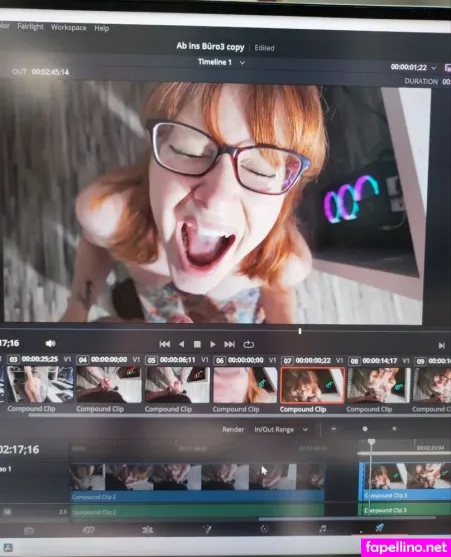The width and height of the screenshot is (451, 557).
Task: Stop playback with the stop button
Action: pyautogui.click(x=197, y=344)
